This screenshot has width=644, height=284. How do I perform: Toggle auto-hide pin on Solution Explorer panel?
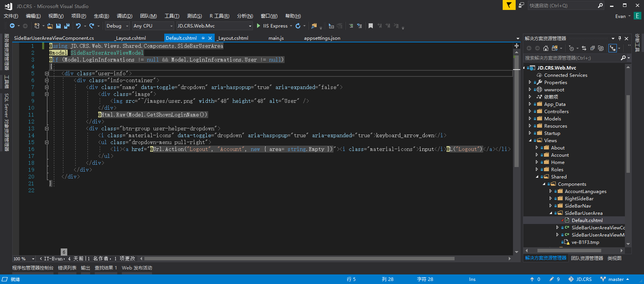tap(620, 39)
